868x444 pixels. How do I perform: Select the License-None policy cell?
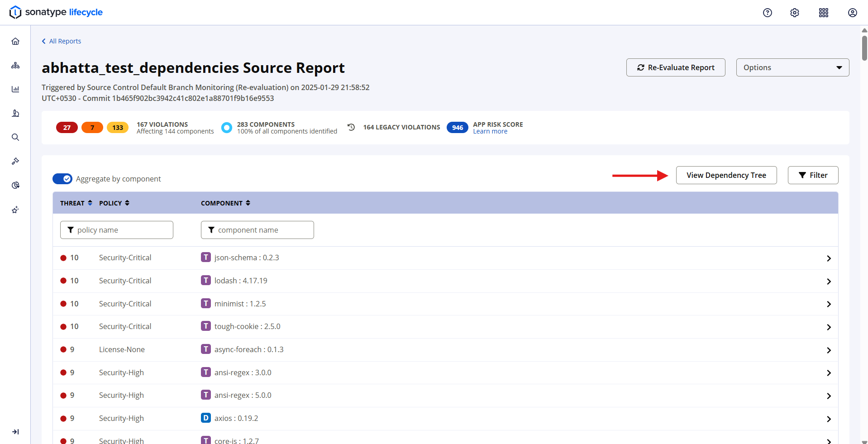(122, 349)
